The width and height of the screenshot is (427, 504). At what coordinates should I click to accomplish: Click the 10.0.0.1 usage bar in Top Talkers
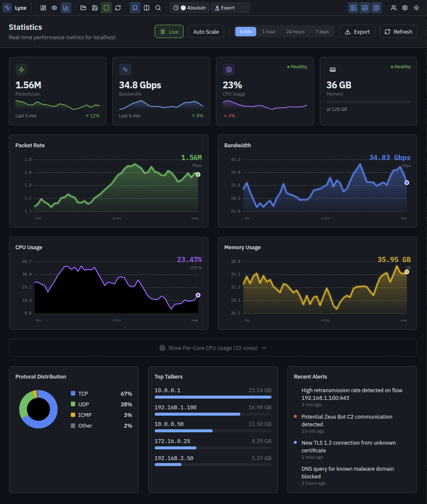click(213, 397)
